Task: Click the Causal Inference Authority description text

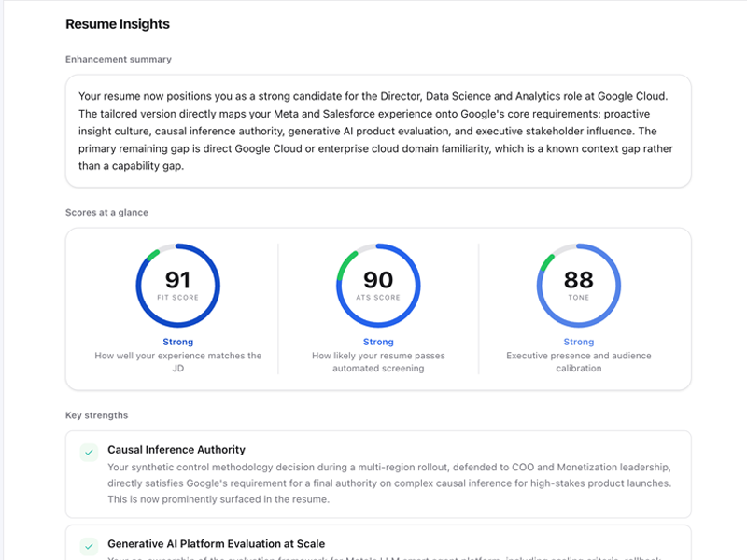Action: (x=389, y=483)
